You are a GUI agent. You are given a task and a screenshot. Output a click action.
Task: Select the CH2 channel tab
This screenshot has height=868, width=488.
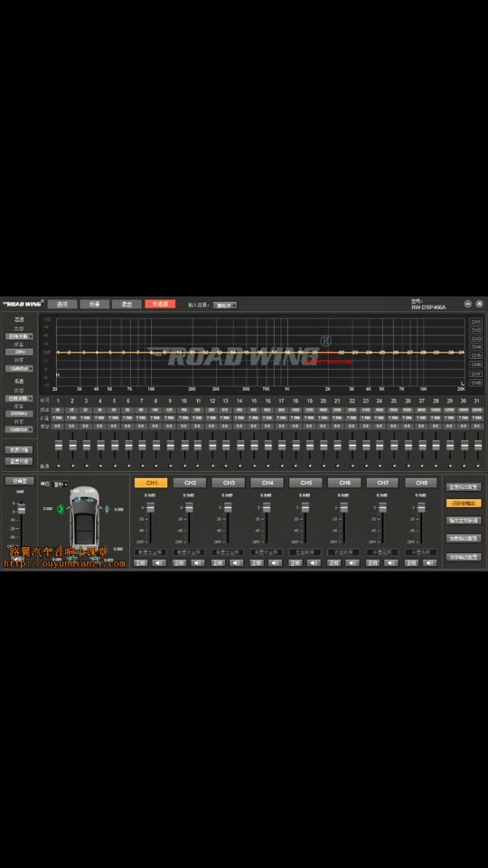(190, 483)
